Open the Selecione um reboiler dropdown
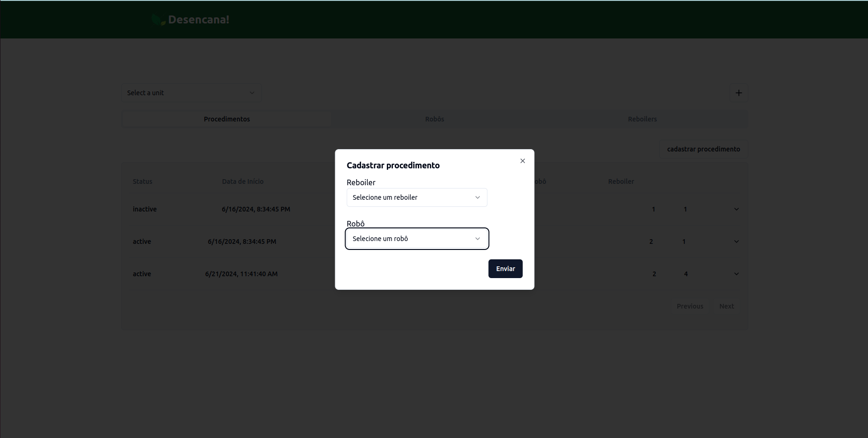 coord(417,197)
